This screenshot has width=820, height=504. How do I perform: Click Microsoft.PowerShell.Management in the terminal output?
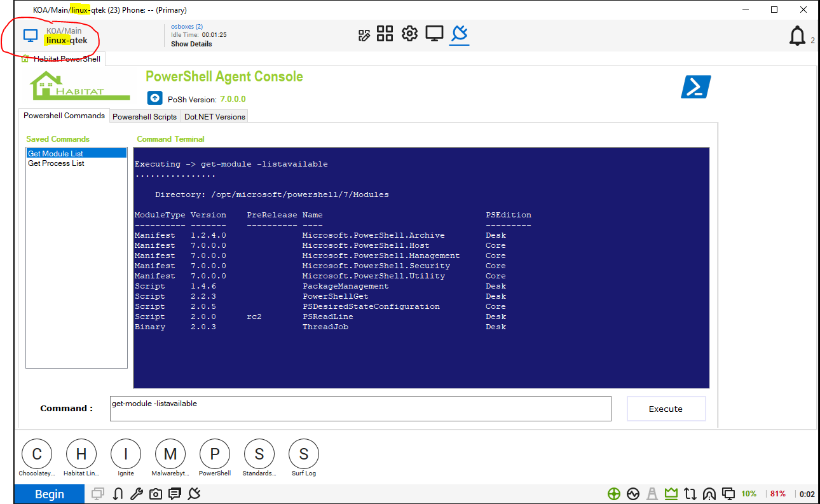coord(381,255)
